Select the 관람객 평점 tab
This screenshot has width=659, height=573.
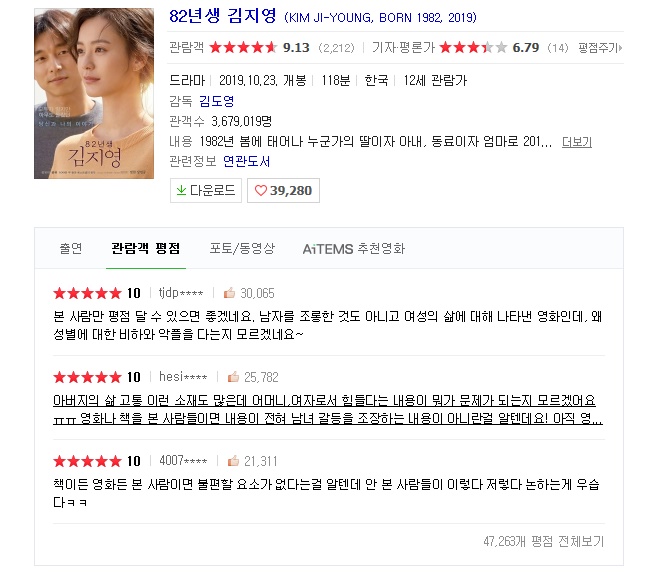(x=145, y=248)
